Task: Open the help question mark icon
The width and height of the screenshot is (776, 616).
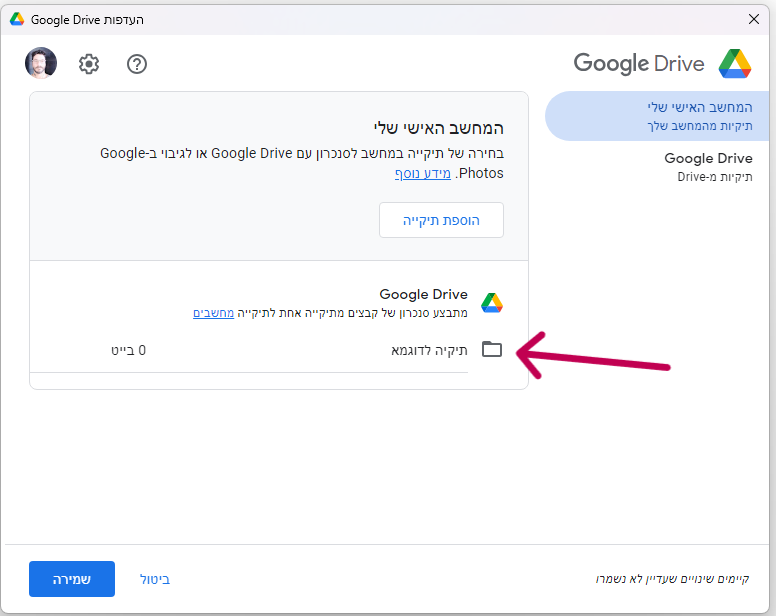Action: (137, 64)
